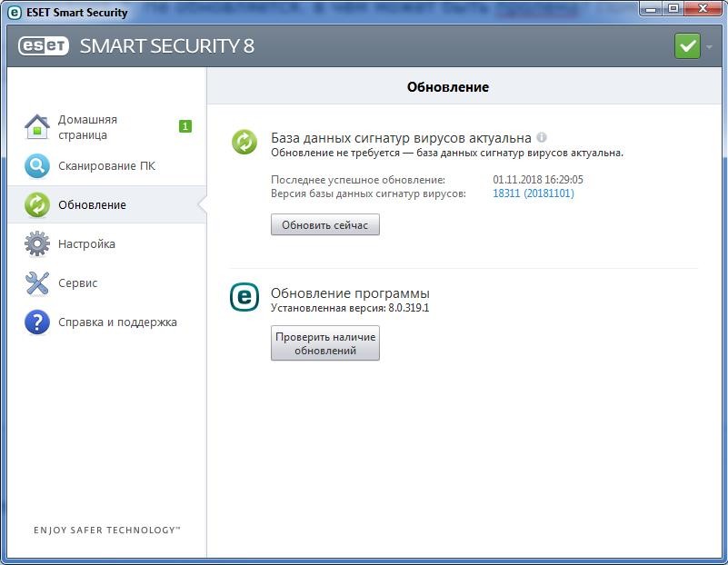Screen dimensions: 728x565
Task: Select Сканирование ПК in sidebar
Action: (x=106, y=166)
